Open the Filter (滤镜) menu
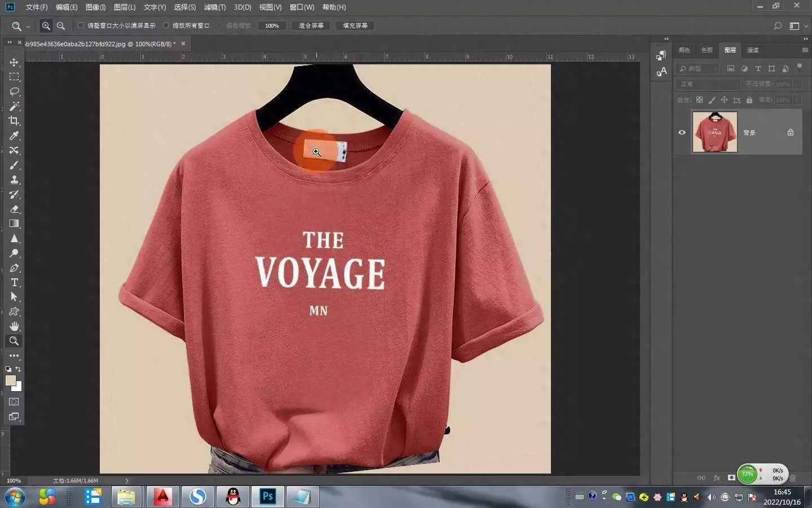 click(x=214, y=7)
